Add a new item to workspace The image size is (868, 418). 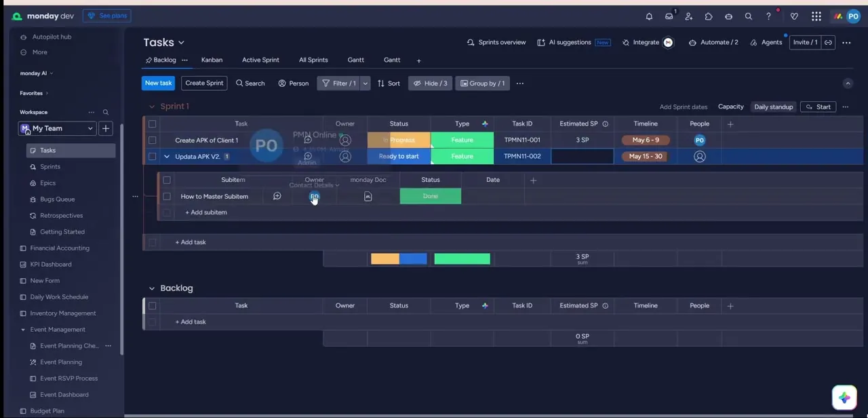pyautogui.click(x=106, y=128)
